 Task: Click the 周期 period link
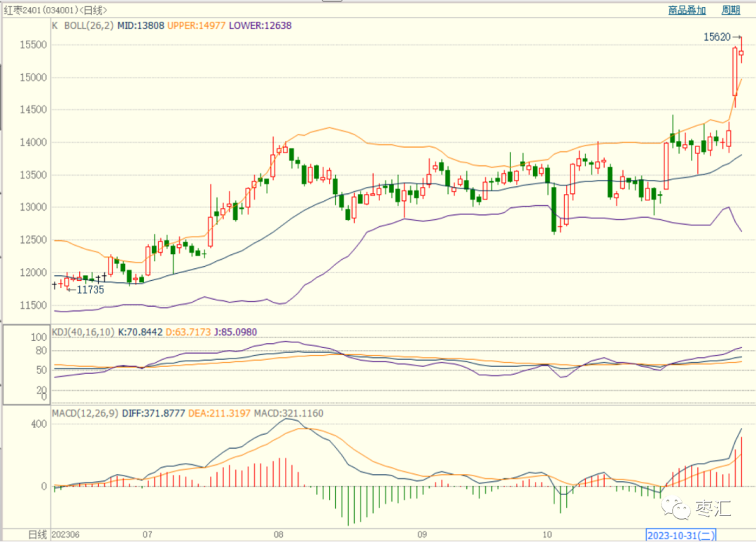click(730, 10)
